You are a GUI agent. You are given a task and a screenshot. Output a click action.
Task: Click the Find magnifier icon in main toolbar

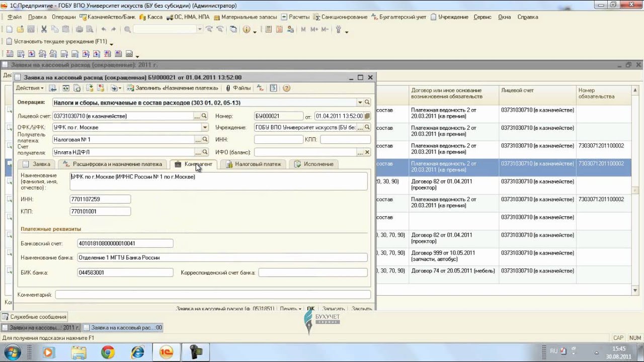tap(127, 29)
